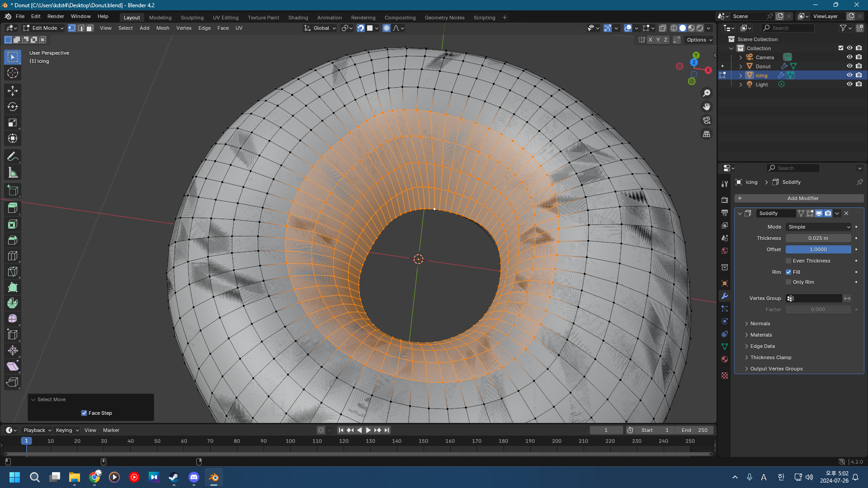868x488 pixels.
Task: Expand the Thickness Clamp section
Action: [770, 357]
